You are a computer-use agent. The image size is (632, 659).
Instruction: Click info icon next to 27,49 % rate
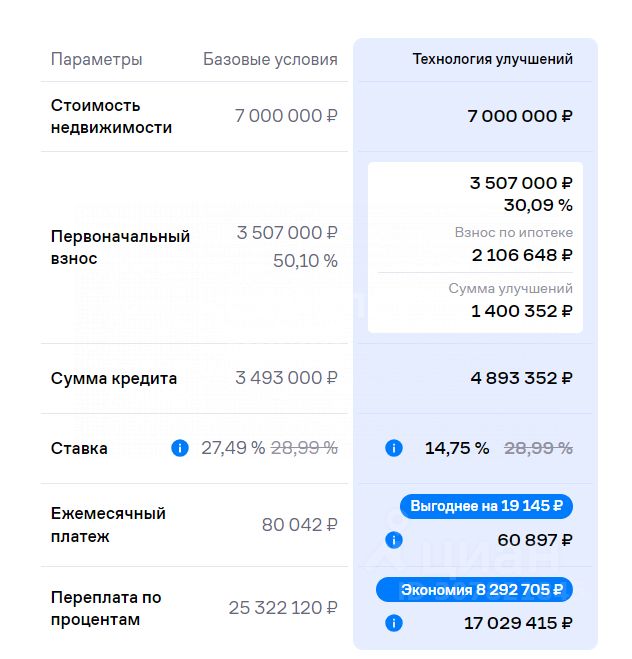click(180, 448)
